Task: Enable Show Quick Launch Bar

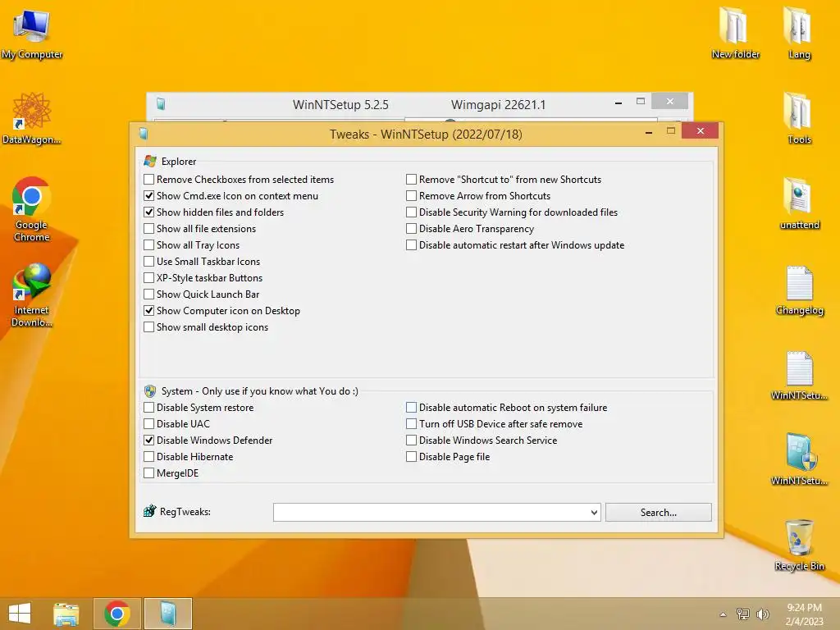Action: click(149, 294)
